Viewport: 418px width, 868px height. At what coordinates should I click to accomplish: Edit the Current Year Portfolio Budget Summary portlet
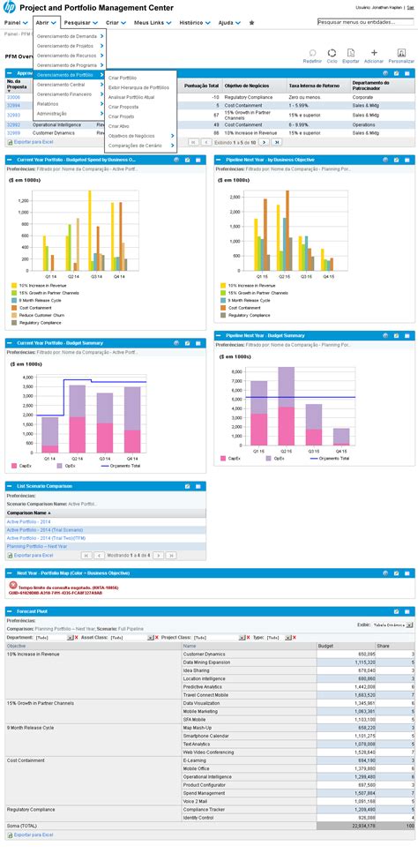188,342
